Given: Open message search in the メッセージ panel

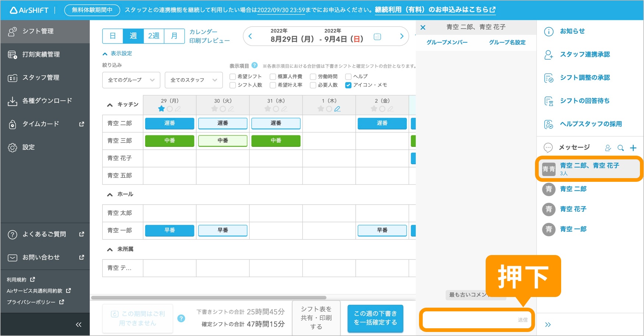Looking at the screenshot, I should point(621,148).
